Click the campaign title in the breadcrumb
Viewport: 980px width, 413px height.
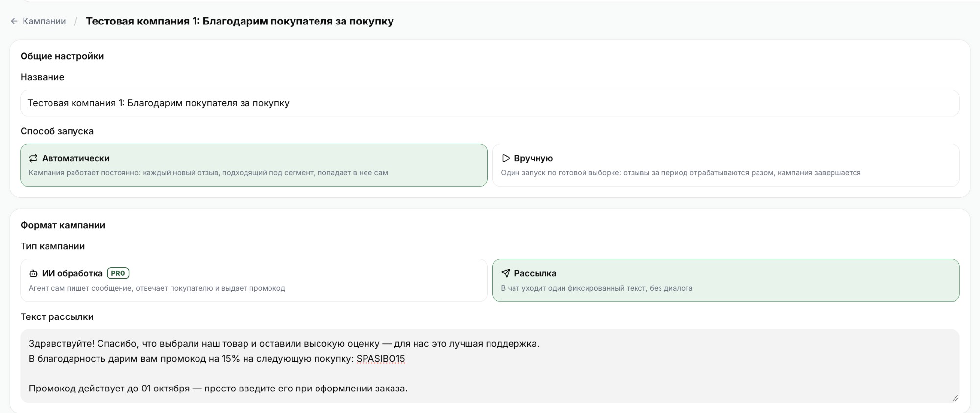pyautogui.click(x=240, y=21)
